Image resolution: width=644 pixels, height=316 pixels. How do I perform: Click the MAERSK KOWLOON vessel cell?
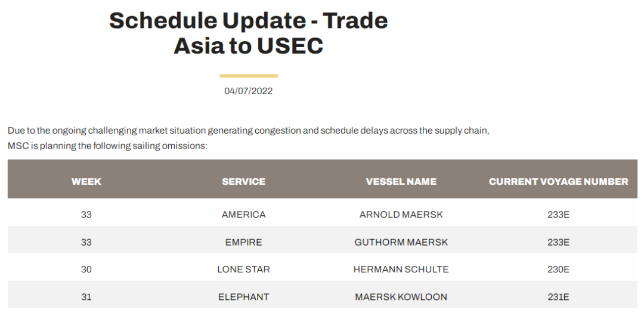click(x=401, y=297)
